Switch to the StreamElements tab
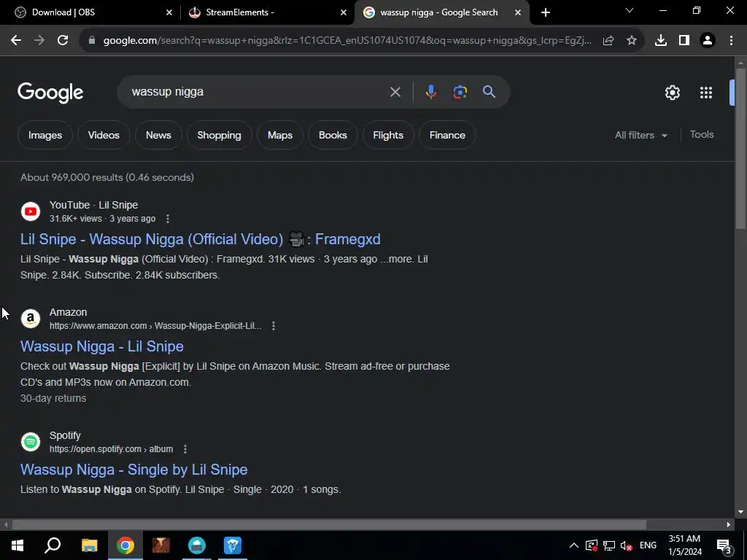The width and height of the screenshot is (747, 560). point(268,12)
